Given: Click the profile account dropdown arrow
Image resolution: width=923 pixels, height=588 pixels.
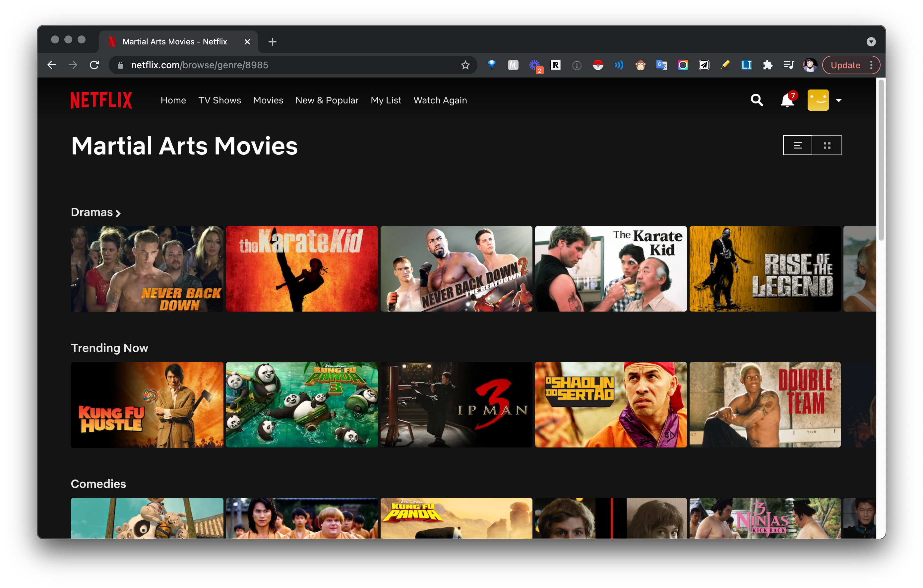Looking at the screenshot, I should click(838, 100).
